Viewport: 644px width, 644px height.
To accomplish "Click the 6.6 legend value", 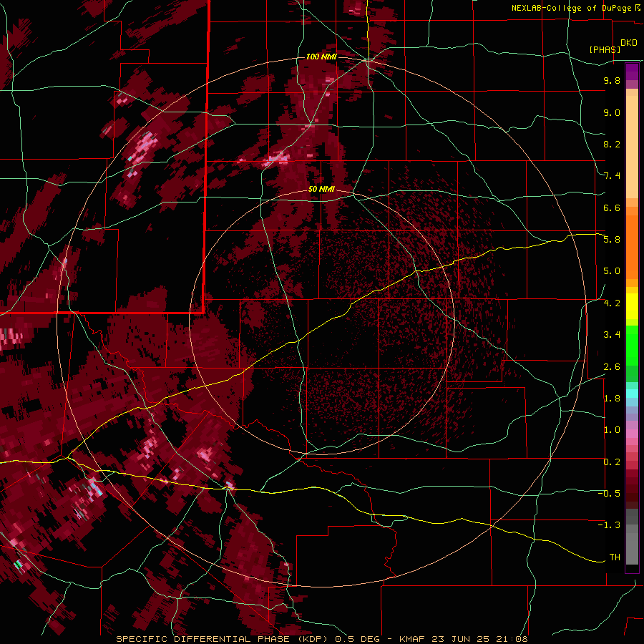I will (612, 208).
